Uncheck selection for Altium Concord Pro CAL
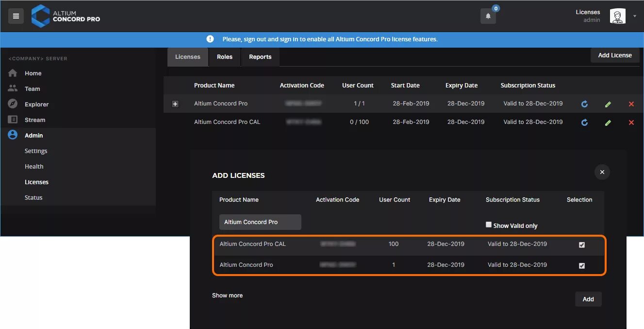644x329 pixels. (582, 245)
